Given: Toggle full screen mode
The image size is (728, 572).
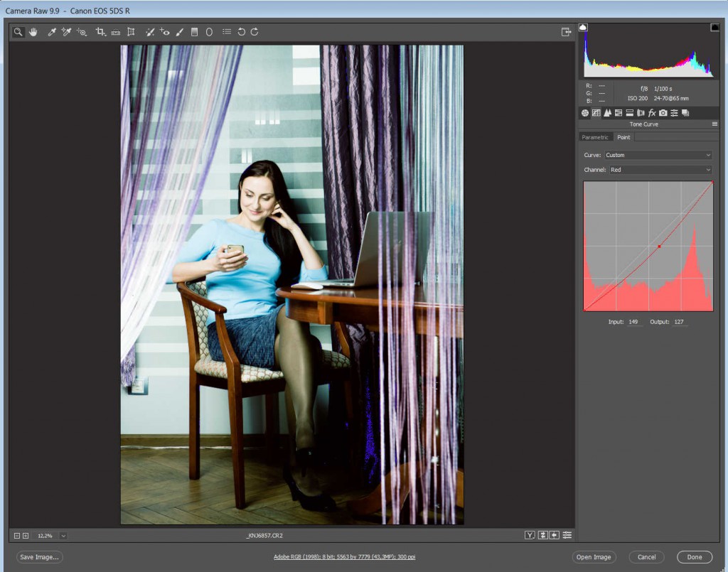Looking at the screenshot, I should [x=566, y=32].
